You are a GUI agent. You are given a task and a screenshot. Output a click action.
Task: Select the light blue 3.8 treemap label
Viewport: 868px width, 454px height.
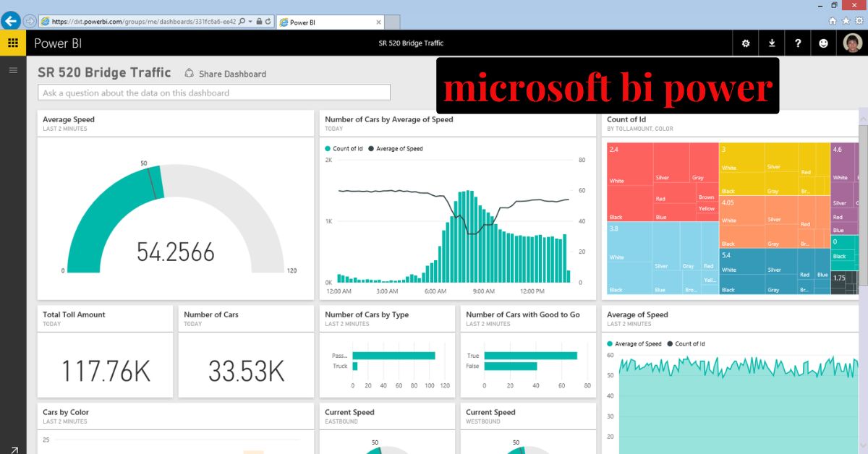pyautogui.click(x=614, y=228)
